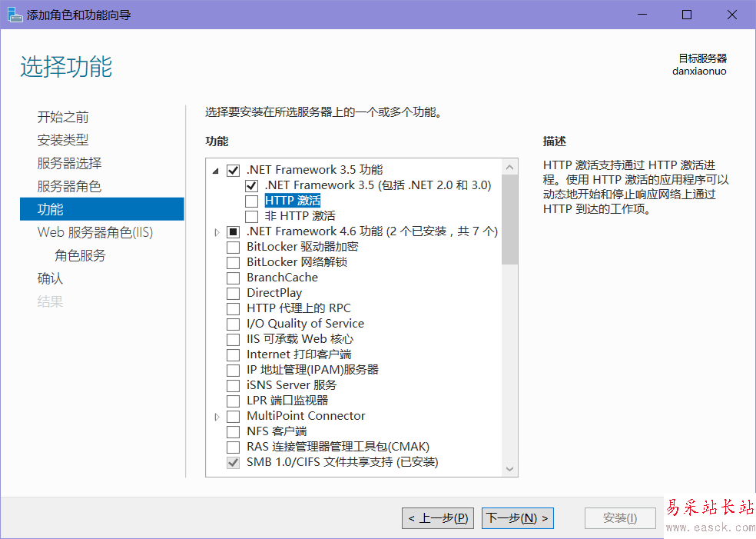Check I/O Quality of Service checkbox
The height and width of the screenshot is (539, 756).
[x=233, y=324]
